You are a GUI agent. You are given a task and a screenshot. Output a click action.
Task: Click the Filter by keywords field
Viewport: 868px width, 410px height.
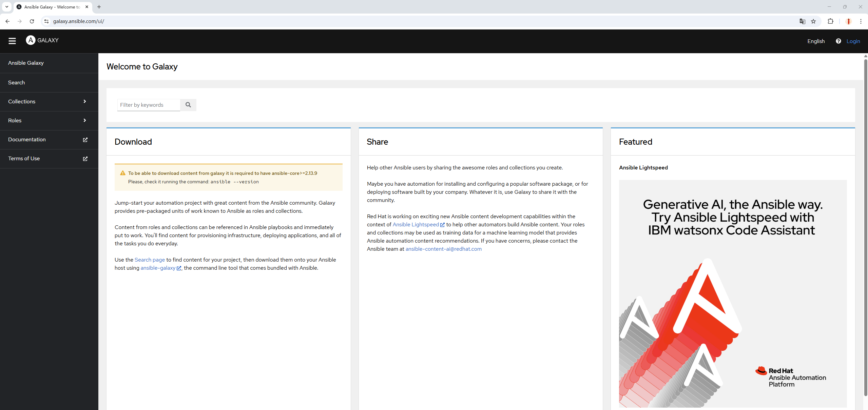pyautogui.click(x=149, y=105)
